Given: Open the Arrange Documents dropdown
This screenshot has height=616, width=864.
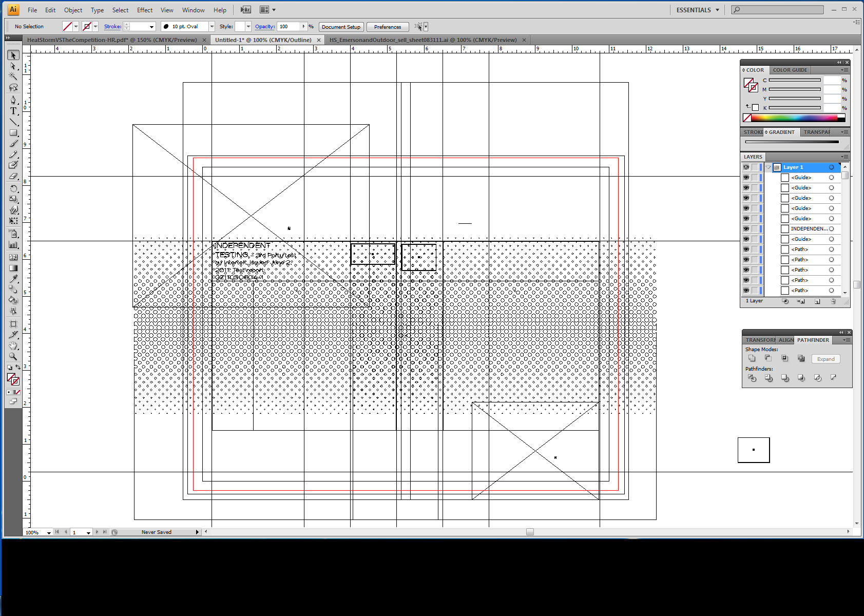Looking at the screenshot, I should pyautogui.click(x=267, y=10).
